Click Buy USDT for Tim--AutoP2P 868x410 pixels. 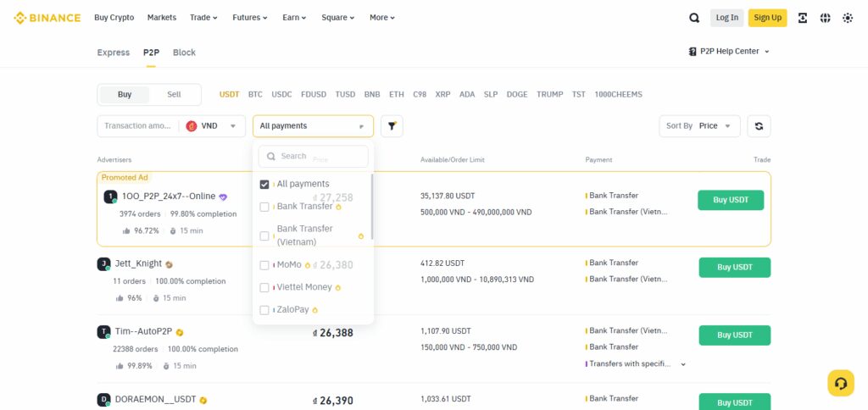(x=735, y=335)
